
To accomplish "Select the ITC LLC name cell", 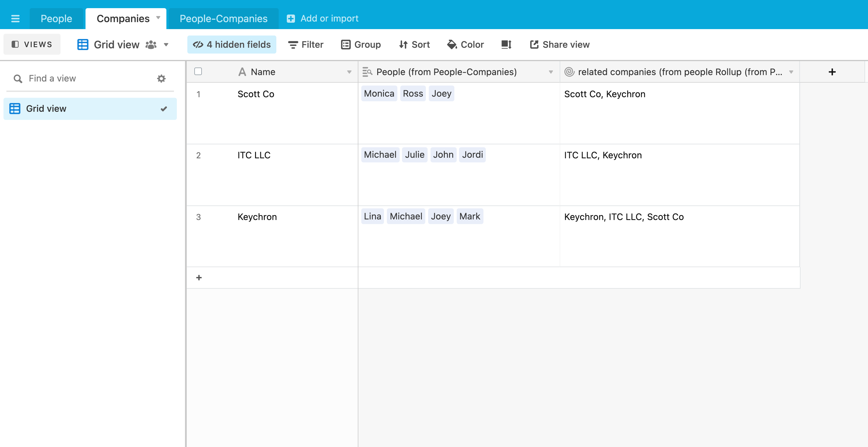I will pos(272,175).
